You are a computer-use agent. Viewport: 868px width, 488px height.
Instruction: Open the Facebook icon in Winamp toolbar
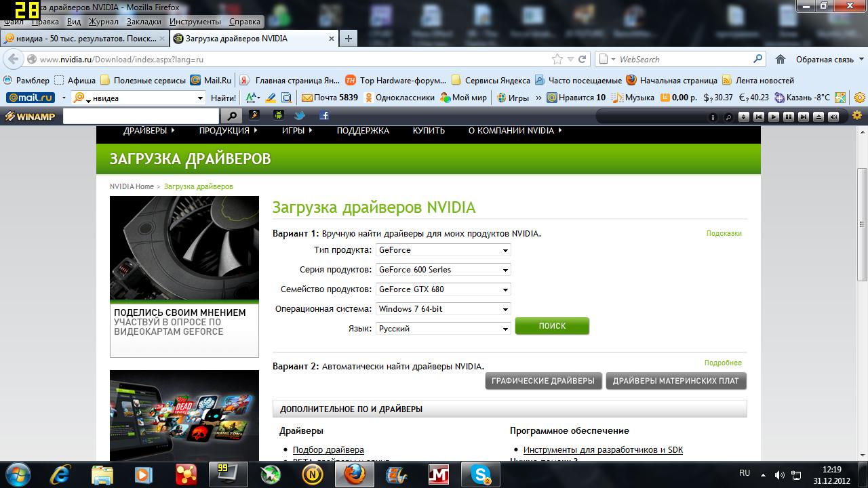point(323,115)
